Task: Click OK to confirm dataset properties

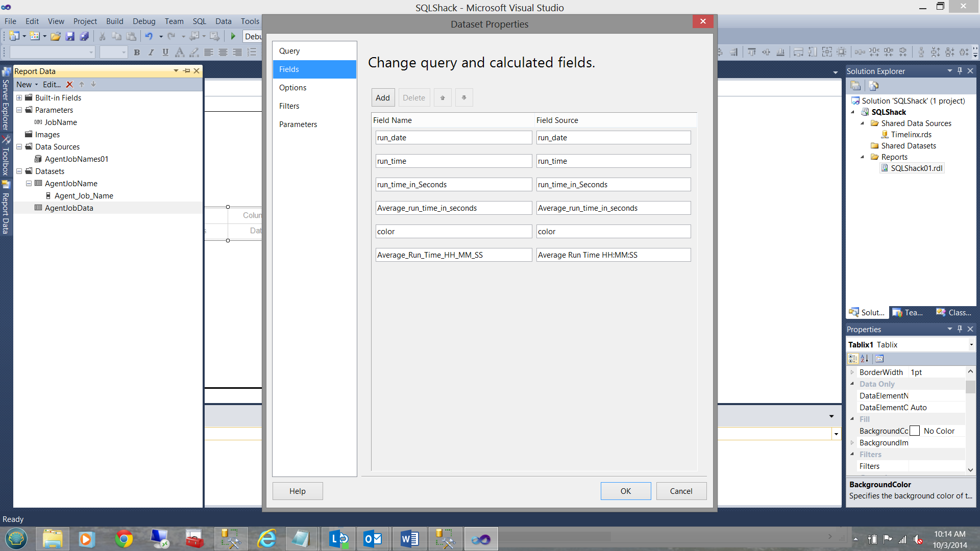Action: (x=625, y=491)
